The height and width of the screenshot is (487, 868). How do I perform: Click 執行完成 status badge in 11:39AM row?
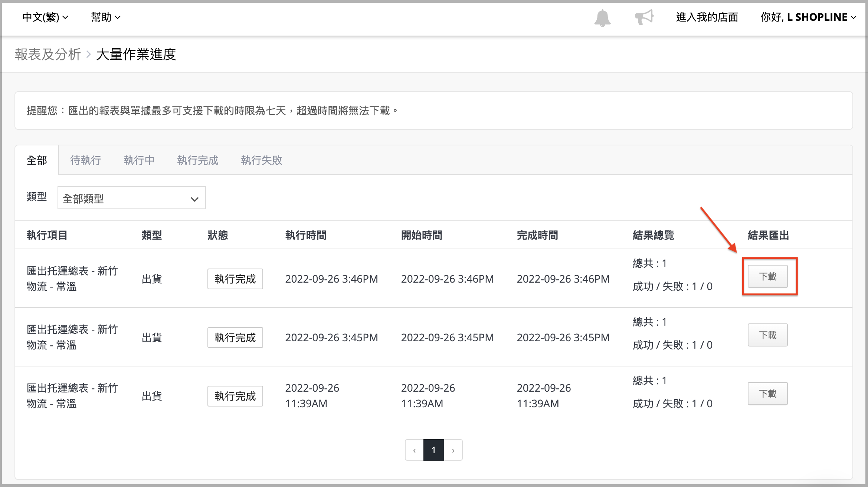tap(235, 396)
